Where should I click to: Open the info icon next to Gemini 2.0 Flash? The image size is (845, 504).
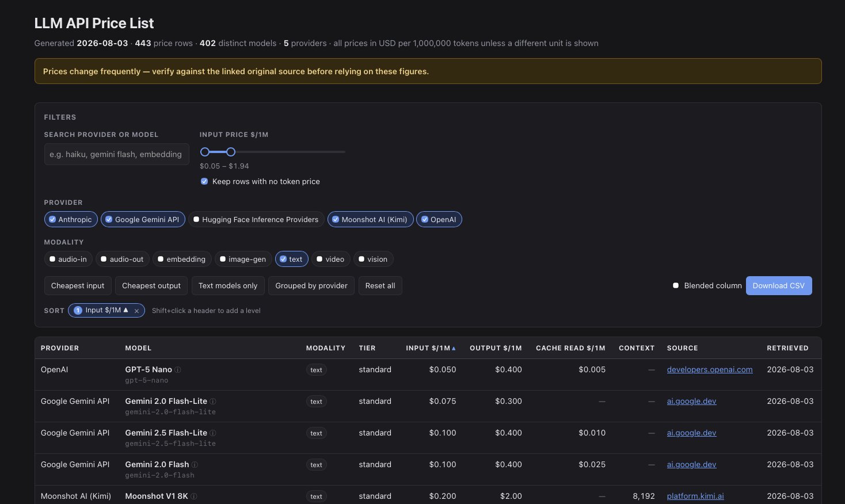tap(195, 465)
